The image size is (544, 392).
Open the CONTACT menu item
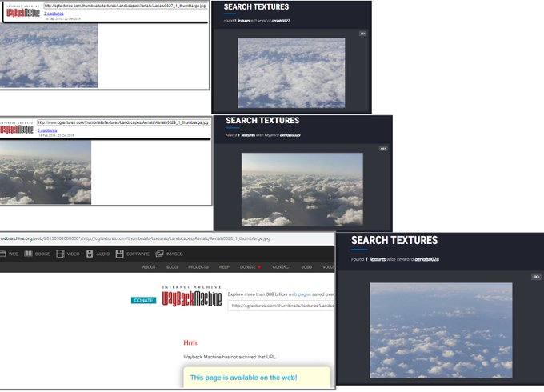282,267
